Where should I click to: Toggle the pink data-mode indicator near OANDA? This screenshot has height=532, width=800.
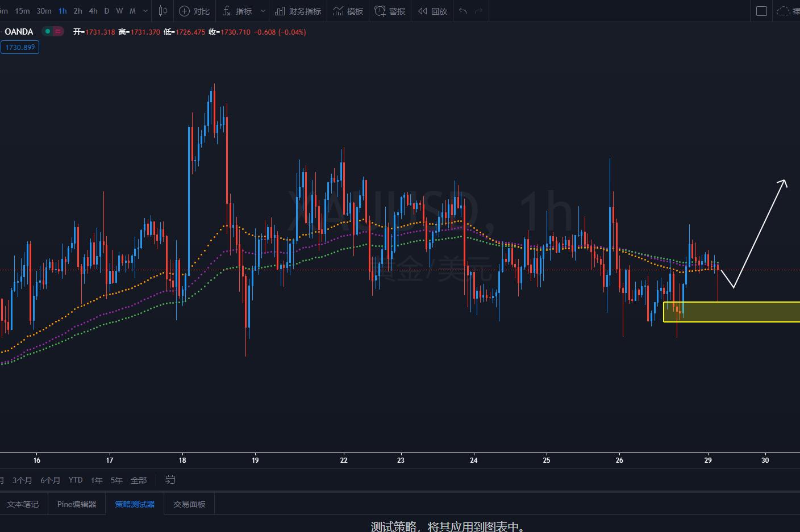[x=59, y=31]
